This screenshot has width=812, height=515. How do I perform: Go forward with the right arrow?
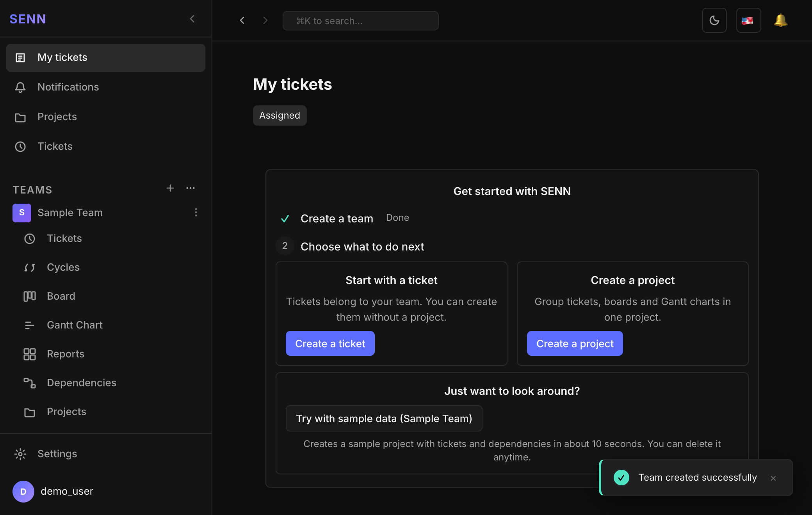(265, 20)
